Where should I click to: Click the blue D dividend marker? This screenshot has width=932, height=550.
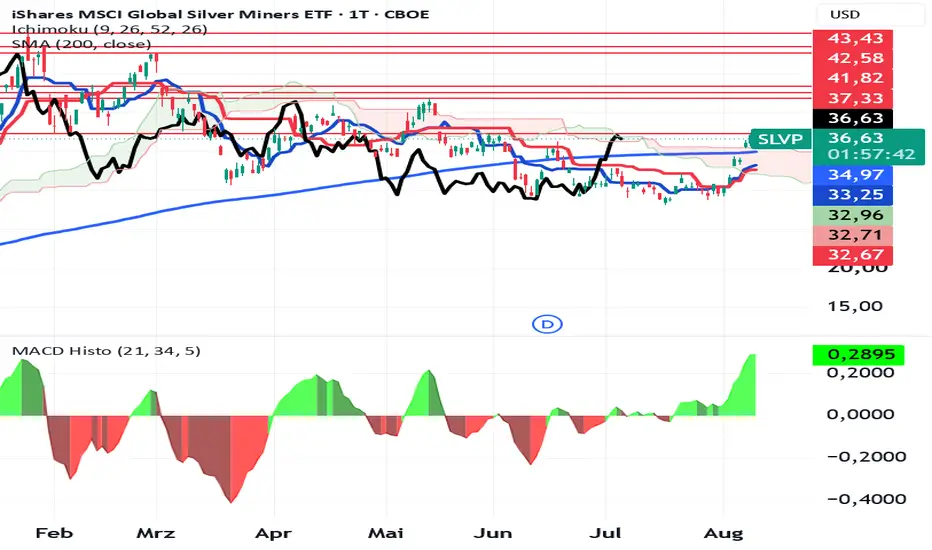547,324
